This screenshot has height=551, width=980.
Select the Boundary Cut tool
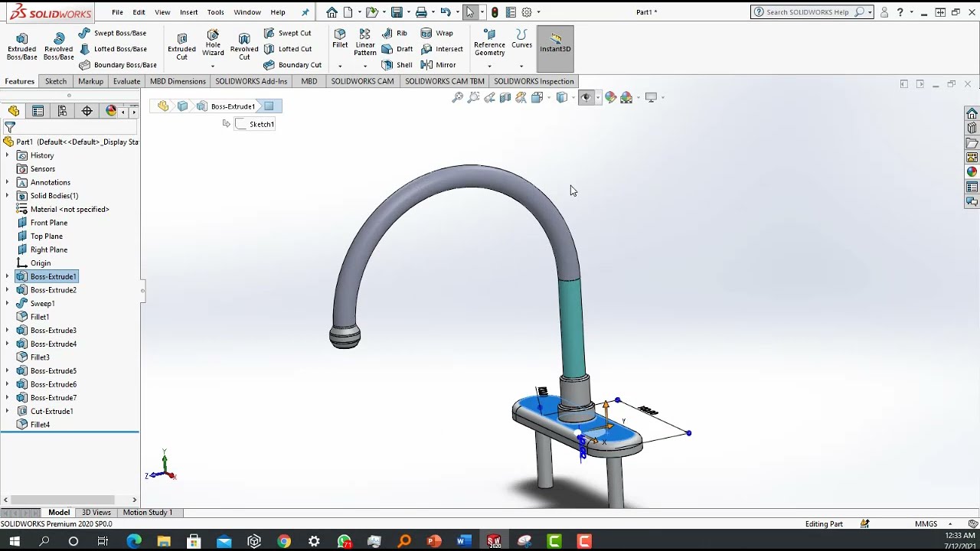click(292, 65)
